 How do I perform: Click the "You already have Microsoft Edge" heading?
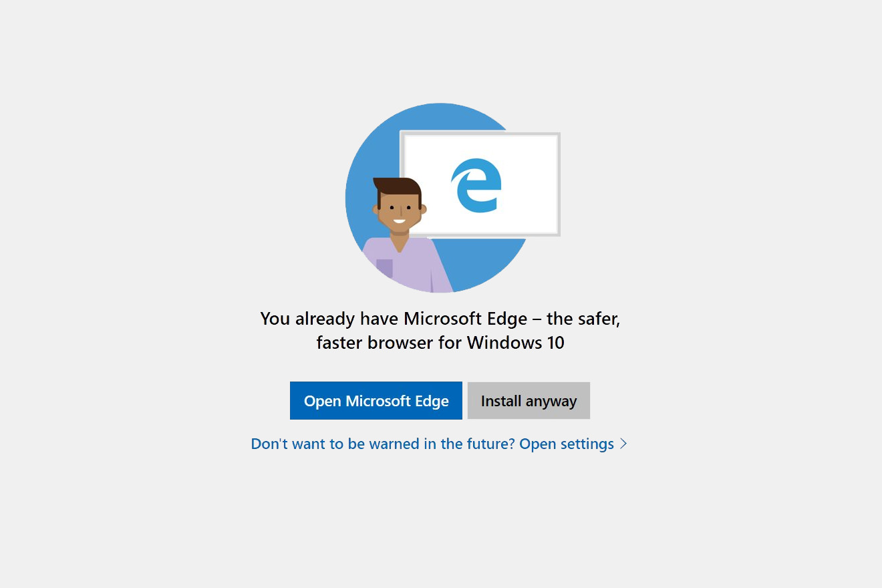[x=394, y=319]
